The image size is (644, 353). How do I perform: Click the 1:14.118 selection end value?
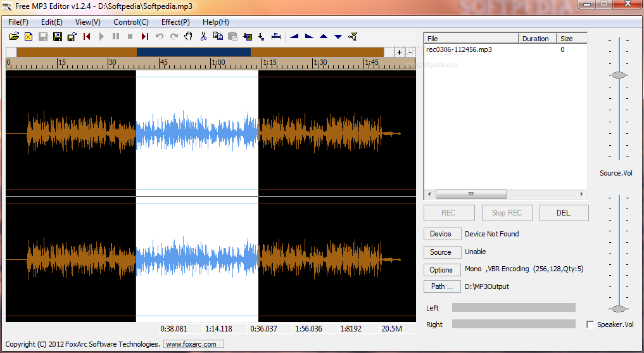[226, 329]
